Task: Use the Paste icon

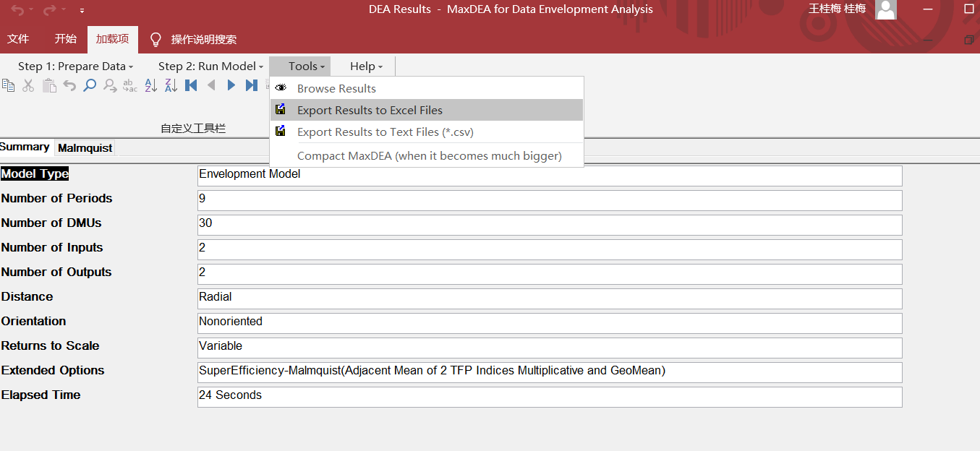Action: tap(49, 85)
